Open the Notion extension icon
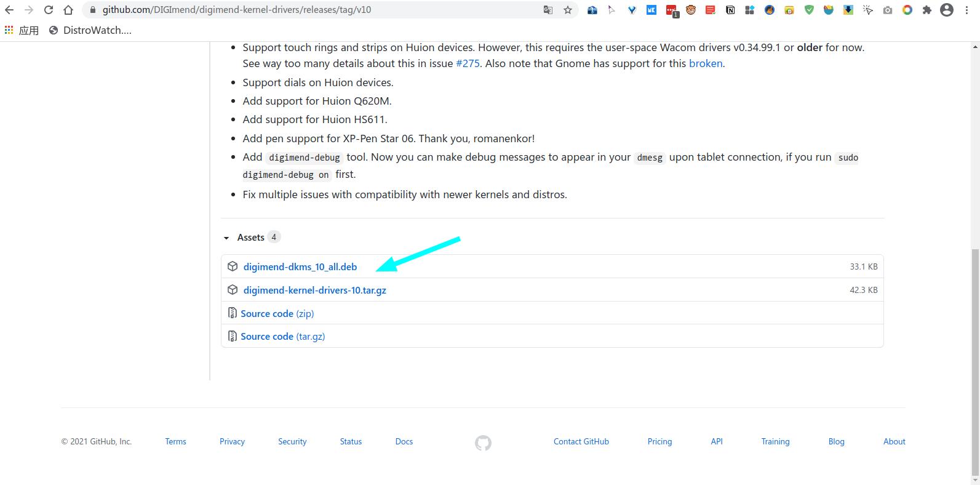Image resolution: width=980 pixels, height=485 pixels. 730,10
